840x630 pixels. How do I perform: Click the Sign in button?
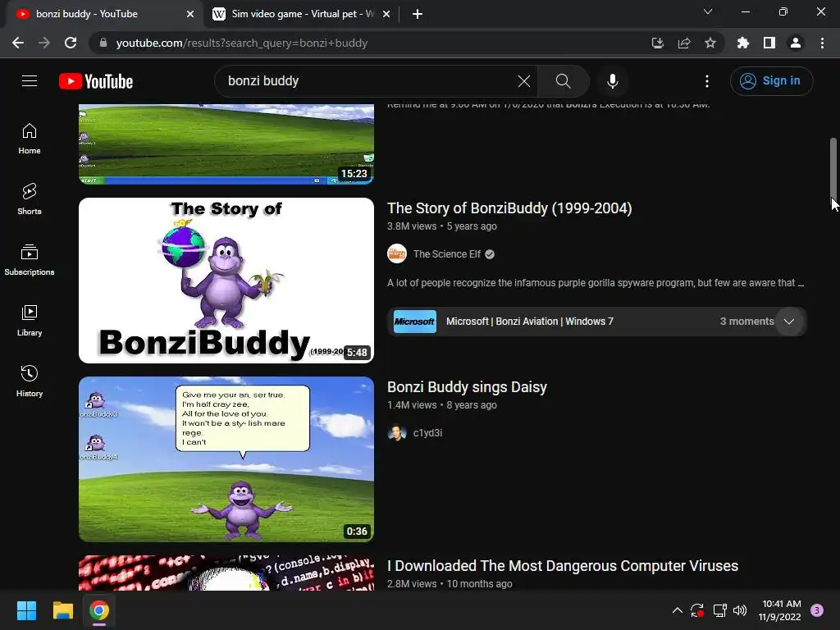pyautogui.click(x=771, y=81)
